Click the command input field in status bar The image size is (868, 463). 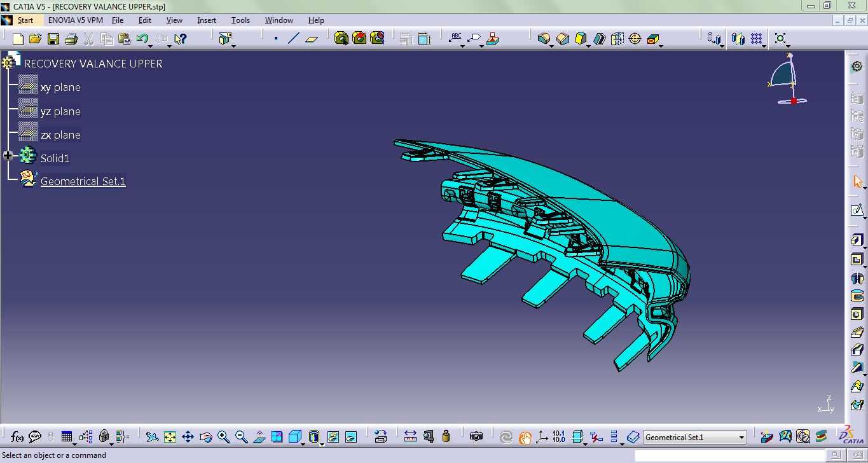pos(729,455)
